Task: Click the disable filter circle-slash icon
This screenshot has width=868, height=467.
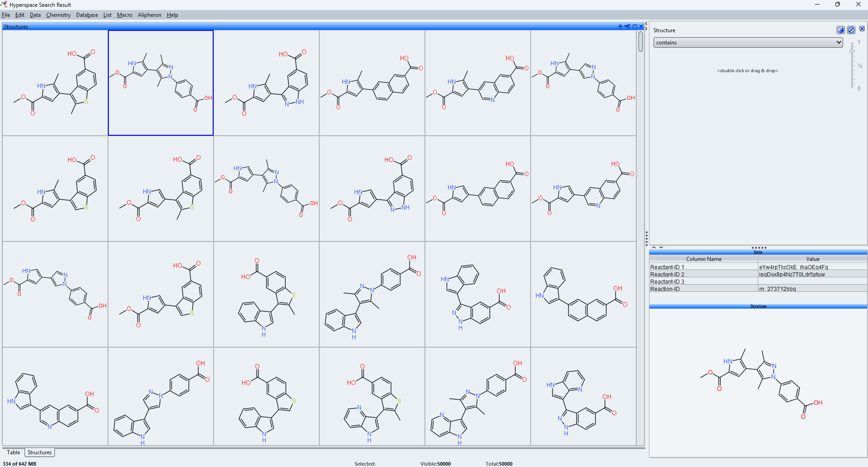Action: pyautogui.click(x=851, y=30)
